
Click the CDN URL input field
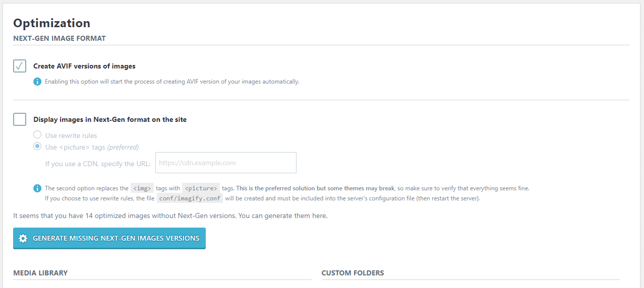pyautogui.click(x=225, y=163)
